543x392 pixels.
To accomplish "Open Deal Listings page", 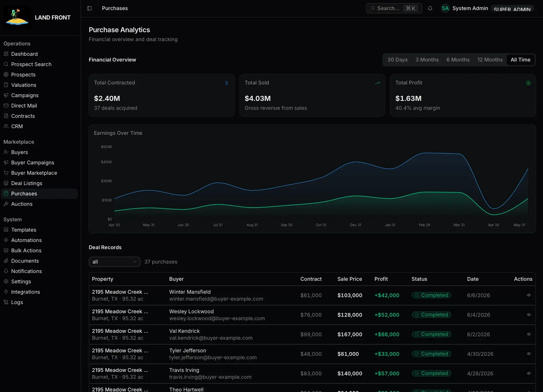I will (x=39, y=183).
